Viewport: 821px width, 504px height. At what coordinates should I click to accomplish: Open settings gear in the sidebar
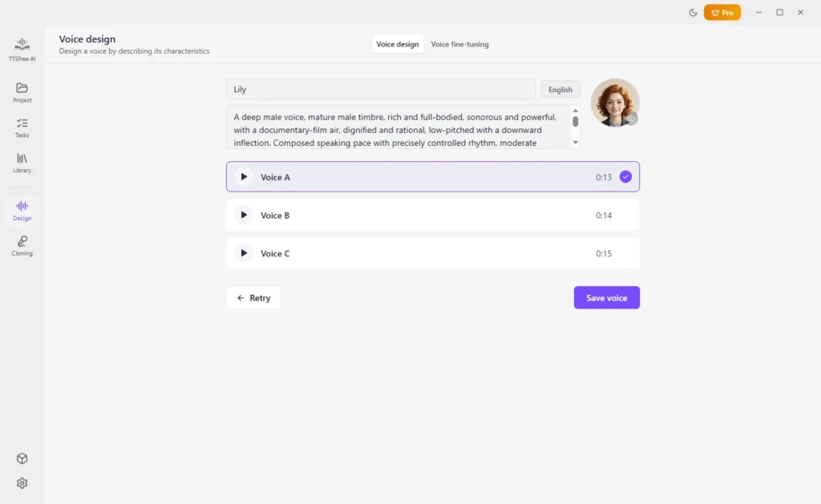coord(22,483)
